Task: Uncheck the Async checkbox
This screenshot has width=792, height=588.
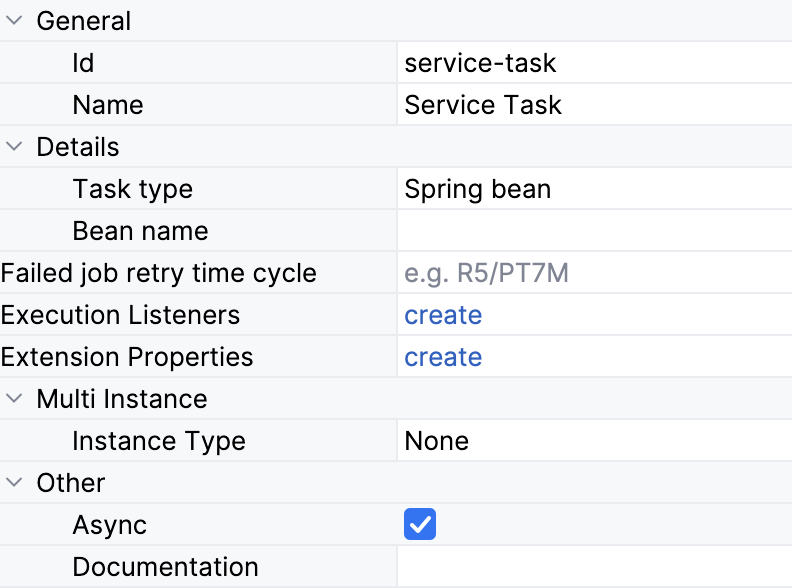Action: pyautogui.click(x=420, y=525)
